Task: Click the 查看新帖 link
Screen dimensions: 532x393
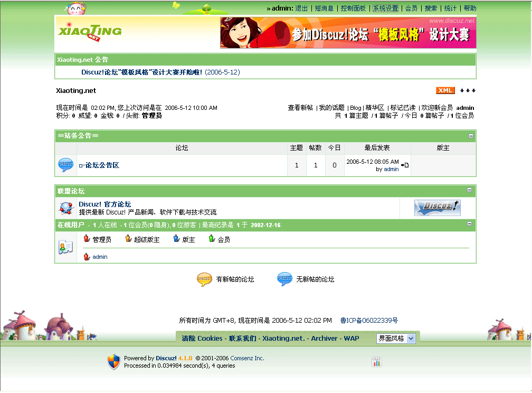Action: (300, 108)
